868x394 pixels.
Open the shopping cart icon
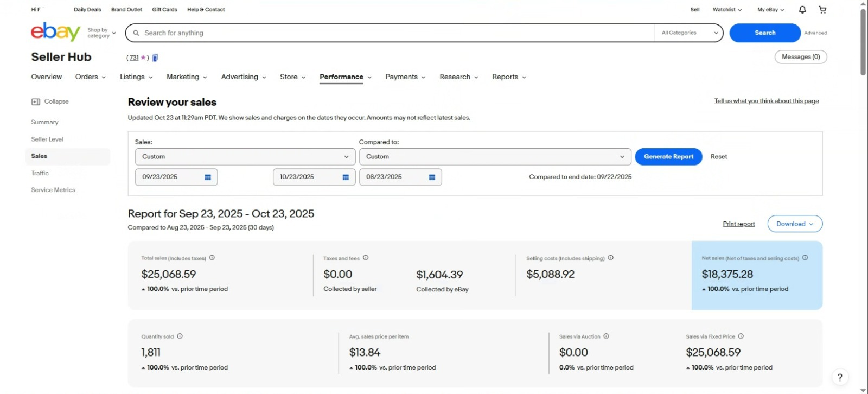click(x=822, y=10)
